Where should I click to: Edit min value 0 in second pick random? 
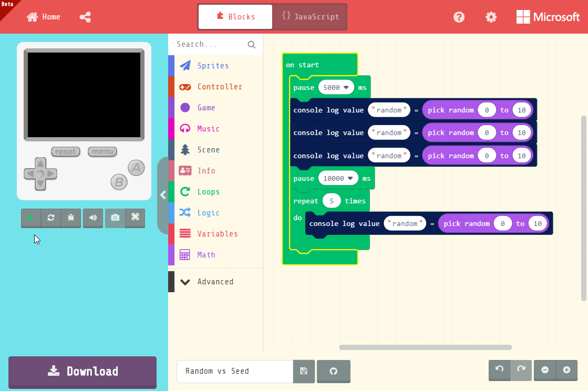tap(487, 133)
